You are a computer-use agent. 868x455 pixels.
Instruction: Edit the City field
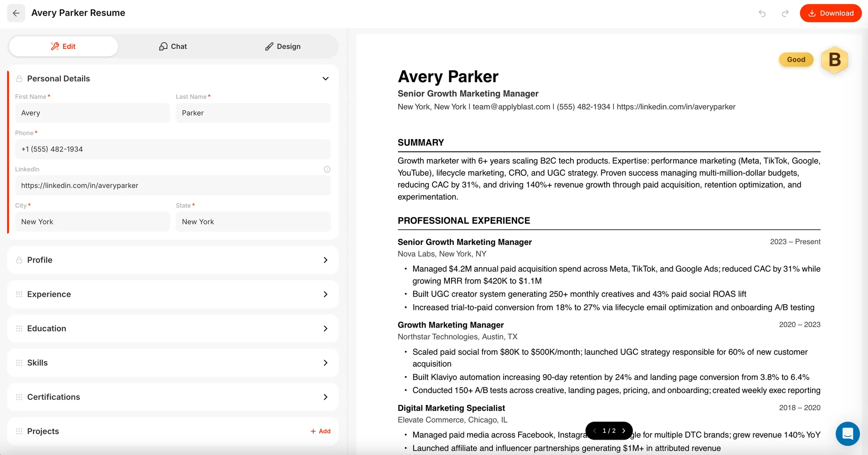(x=93, y=222)
